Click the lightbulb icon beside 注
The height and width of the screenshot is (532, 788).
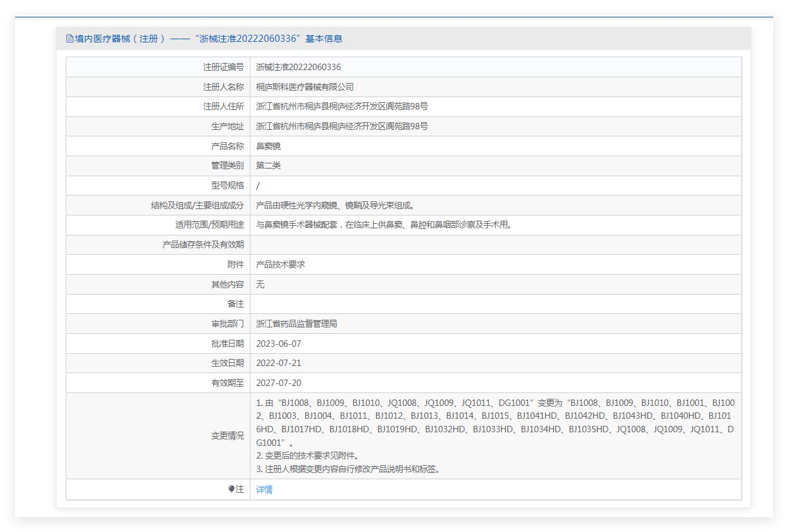231,490
